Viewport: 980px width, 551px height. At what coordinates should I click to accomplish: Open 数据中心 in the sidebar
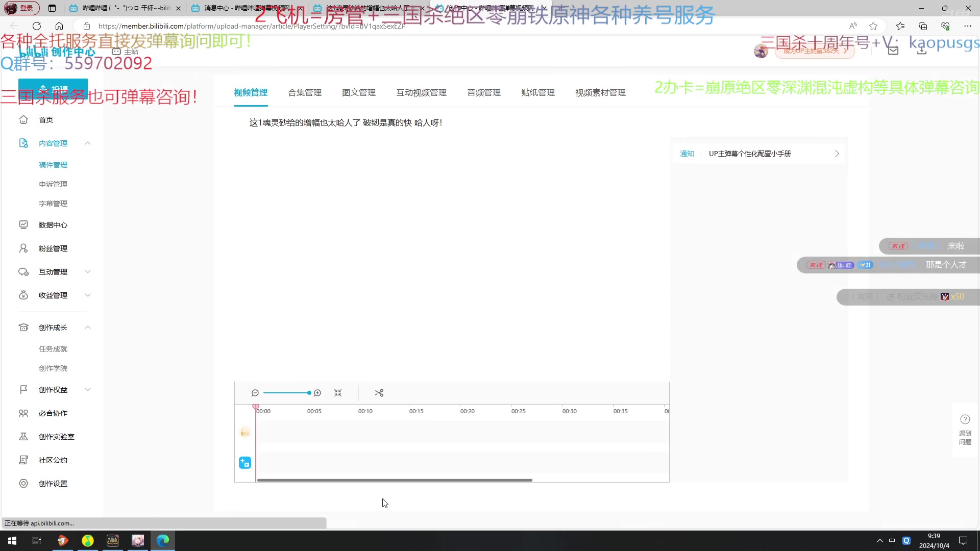[53, 225]
